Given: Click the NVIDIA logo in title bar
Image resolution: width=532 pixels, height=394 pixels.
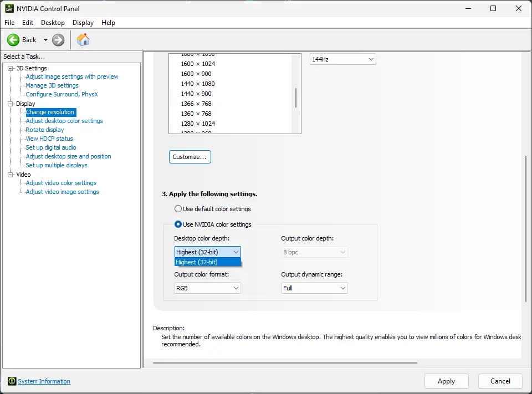Looking at the screenshot, I should pos(9,8).
